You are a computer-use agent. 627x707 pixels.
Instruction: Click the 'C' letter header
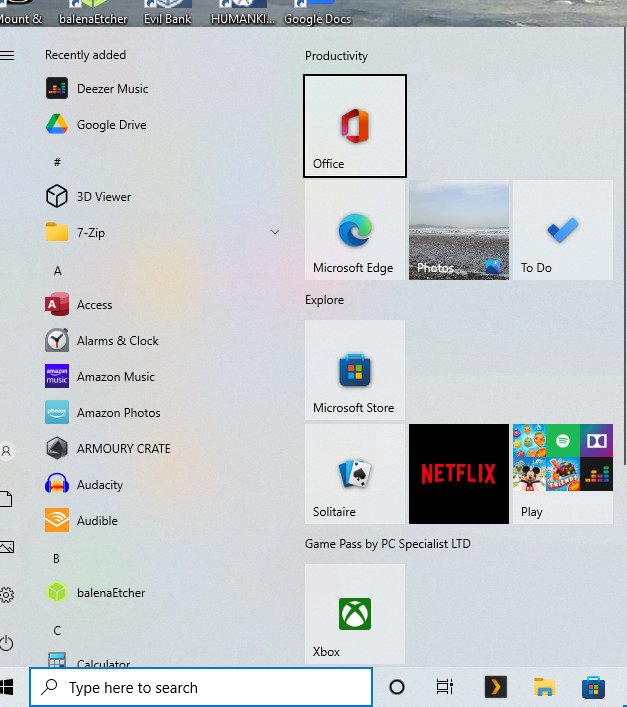pos(57,630)
